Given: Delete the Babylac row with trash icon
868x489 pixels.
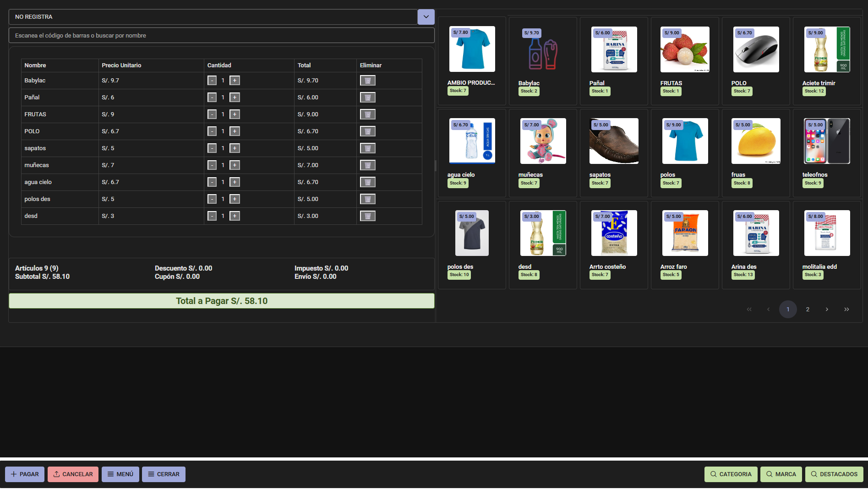Looking at the screenshot, I should (x=367, y=81).
